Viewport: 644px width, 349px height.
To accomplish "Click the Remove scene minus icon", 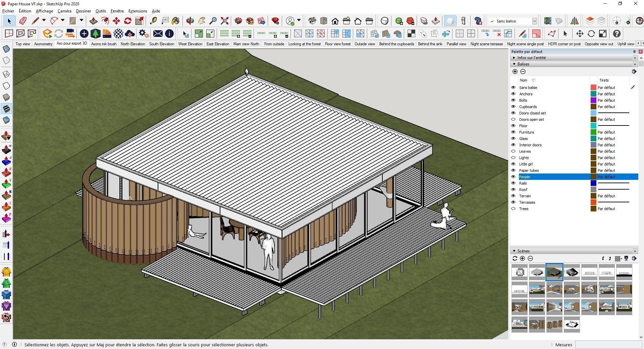I will point(530,258).
